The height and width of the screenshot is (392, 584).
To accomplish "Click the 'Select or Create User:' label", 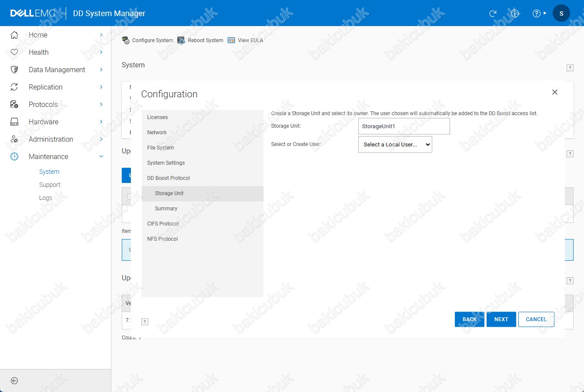I will coord(296,144).
